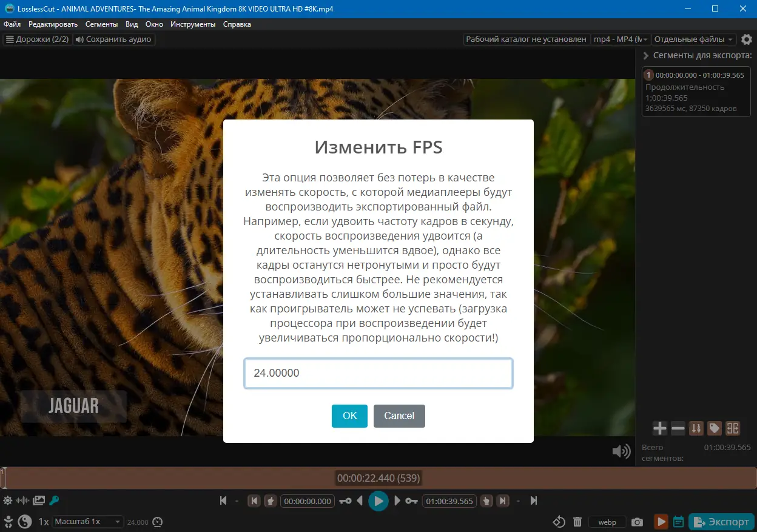This screenshot has width=757, height=532.
Task: Jump to end of video
Action: pos(534,501)
